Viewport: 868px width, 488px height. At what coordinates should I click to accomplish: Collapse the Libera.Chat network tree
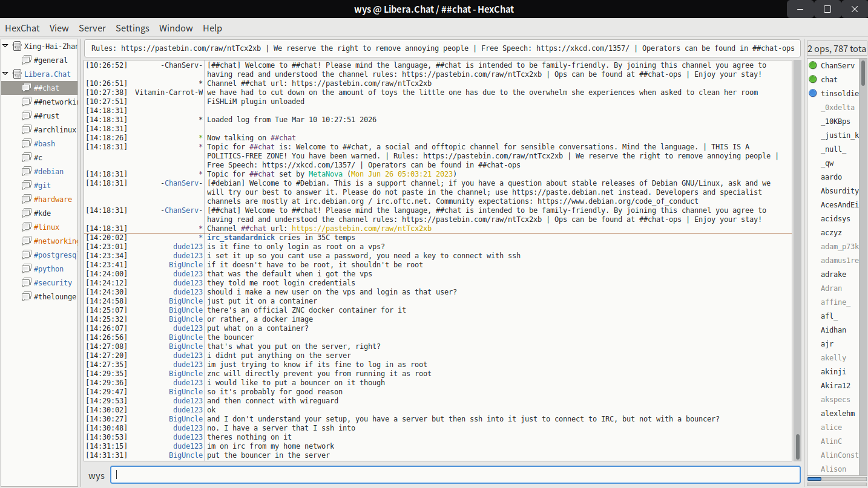tap(5, 74)
